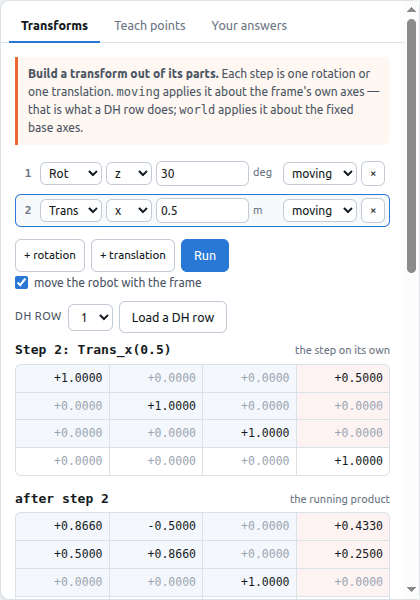This screenshot has width=420, height=600.
Task: Click the scrollbar down arrow
Action: point(411,589)
